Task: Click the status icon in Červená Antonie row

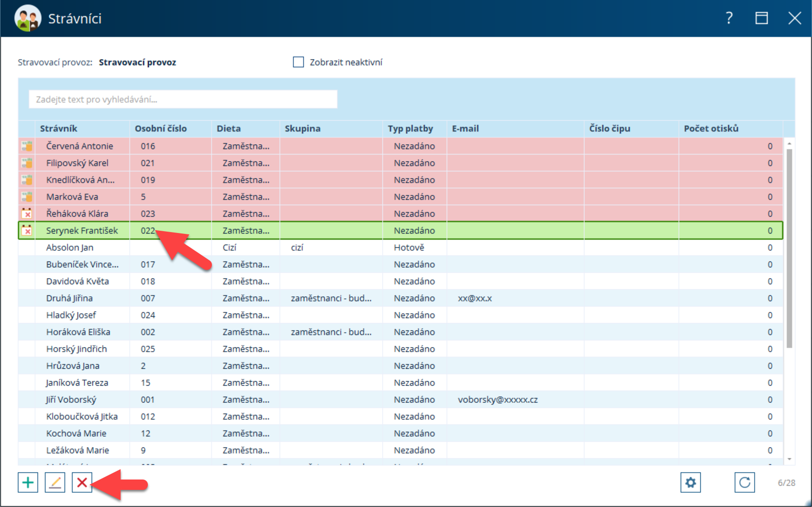Action: [x=27, y=146]
